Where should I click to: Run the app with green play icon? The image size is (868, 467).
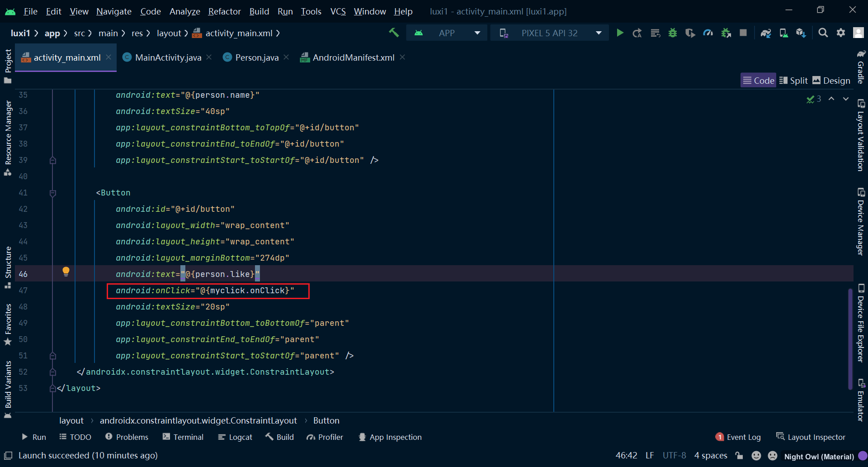[x=620, y=33]
